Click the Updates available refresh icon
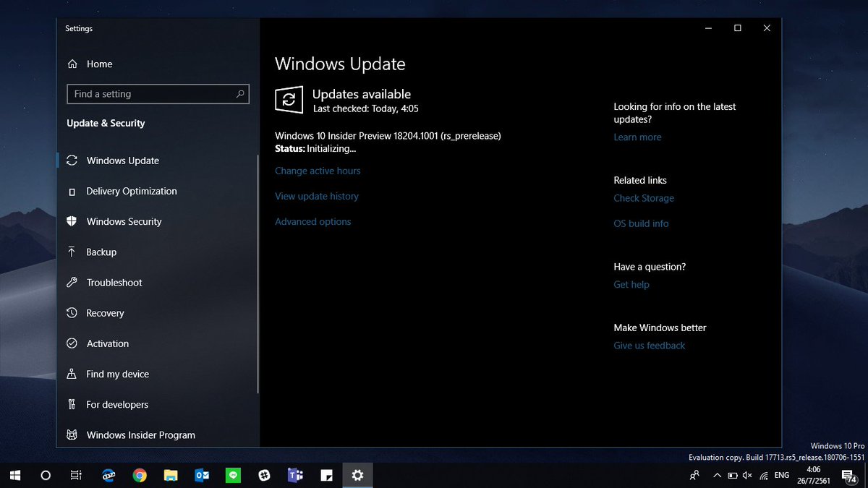 tap(289, 100)
